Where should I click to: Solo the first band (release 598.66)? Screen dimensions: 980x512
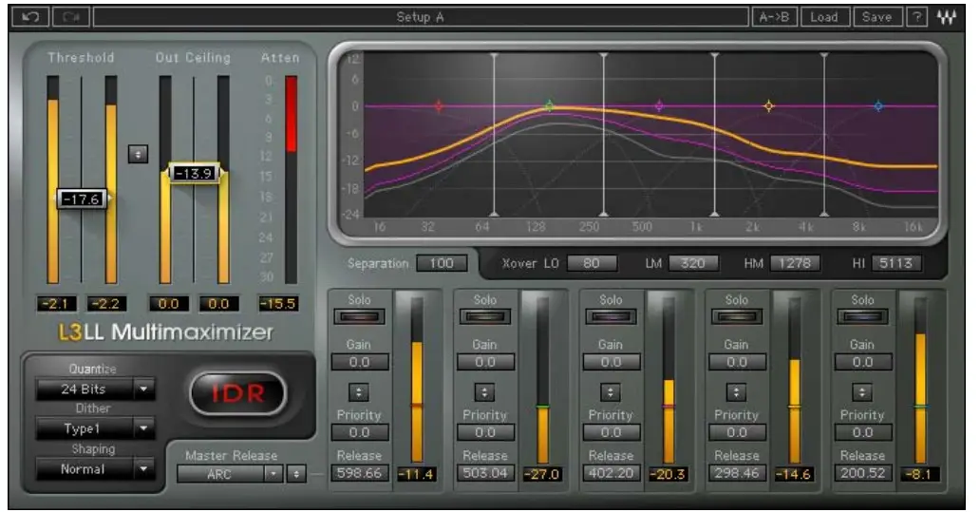coord(359,317)
